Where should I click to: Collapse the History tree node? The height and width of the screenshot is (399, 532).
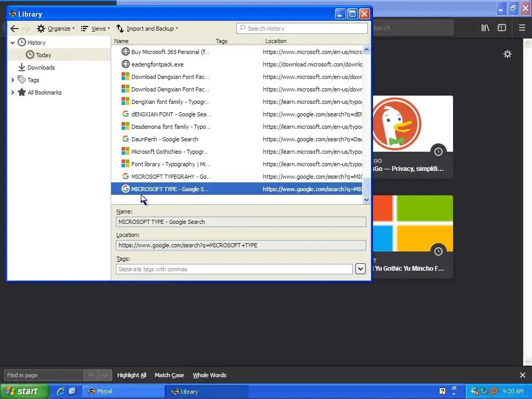pyautogui.click(x=12, y=43)
